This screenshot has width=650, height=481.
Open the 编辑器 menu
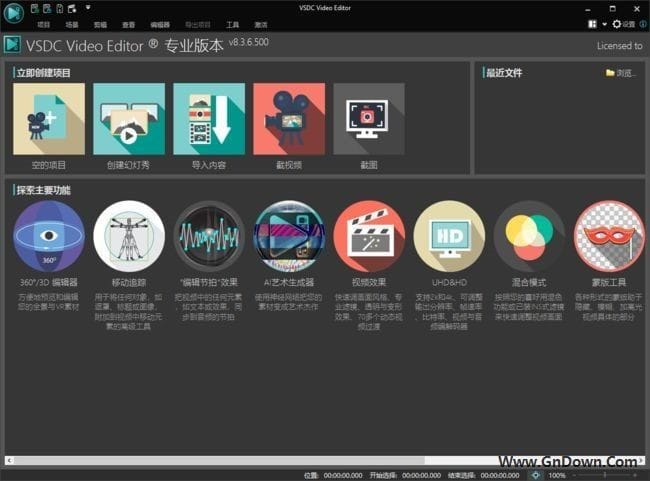click(x=160, y=25)
